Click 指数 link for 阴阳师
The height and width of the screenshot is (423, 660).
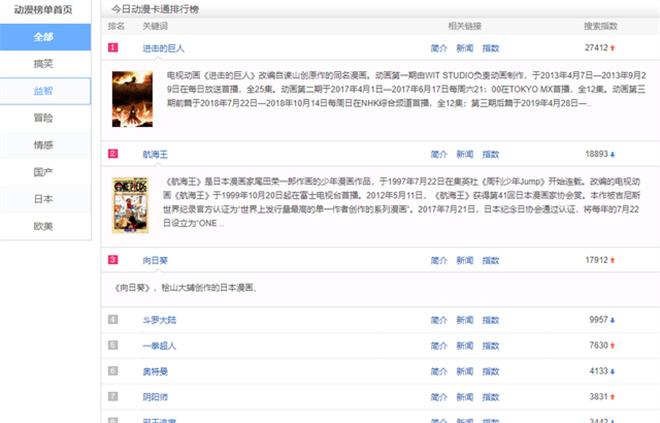pos(490,397)
